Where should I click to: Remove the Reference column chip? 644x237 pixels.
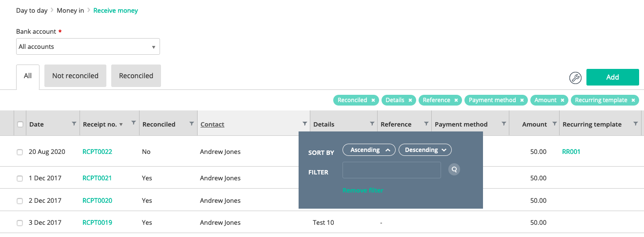[x=456, y=100]
